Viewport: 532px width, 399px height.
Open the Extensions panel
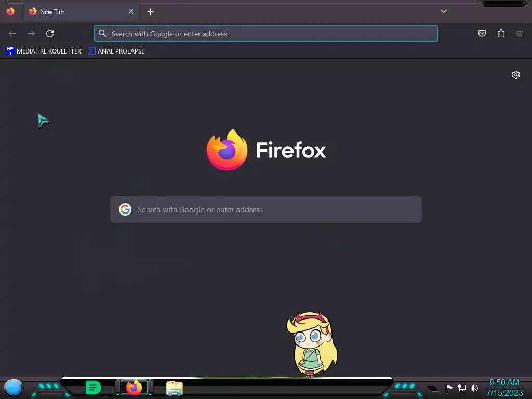501,33
